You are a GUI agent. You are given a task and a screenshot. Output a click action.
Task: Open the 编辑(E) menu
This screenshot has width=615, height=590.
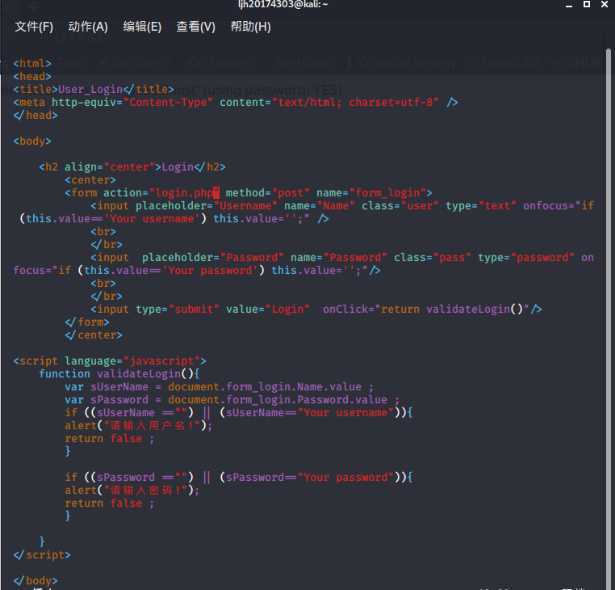point(142,26)
